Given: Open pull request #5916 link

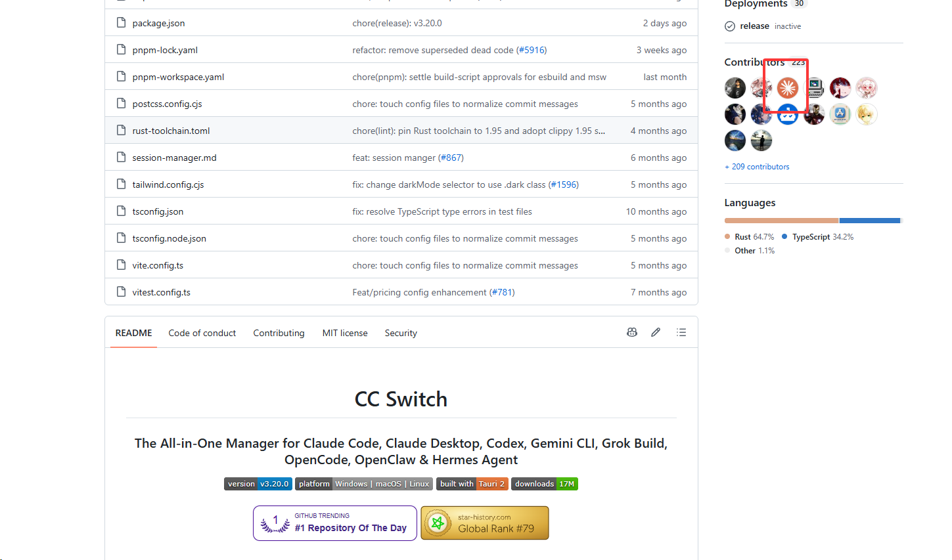Looking at the screenshot, I should (x=531, y=50).
